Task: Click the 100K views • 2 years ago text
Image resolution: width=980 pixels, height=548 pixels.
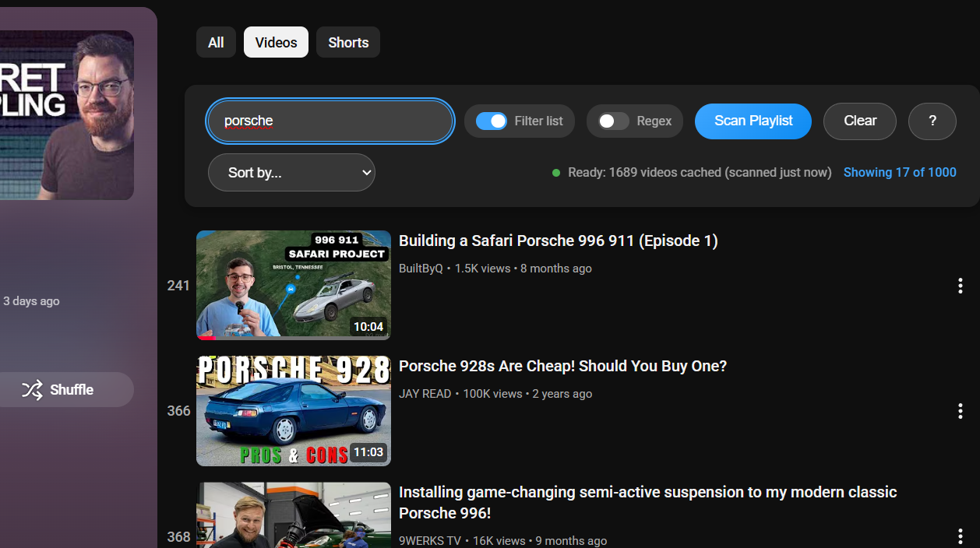Action: click(x=527, y=394)
